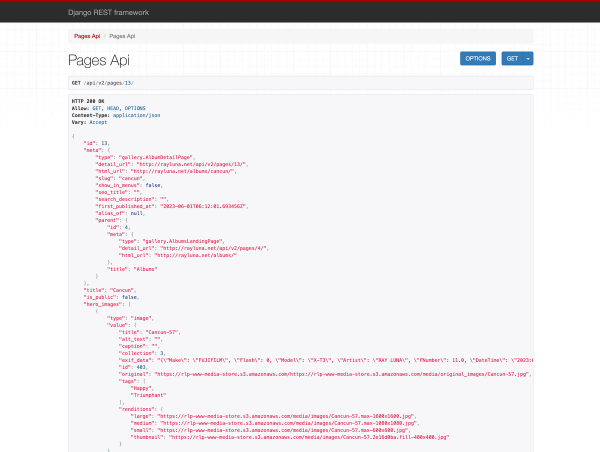Open the detail_url pages/13 link
This screenshot has width=600, height=452.
(x=192, y=164)
